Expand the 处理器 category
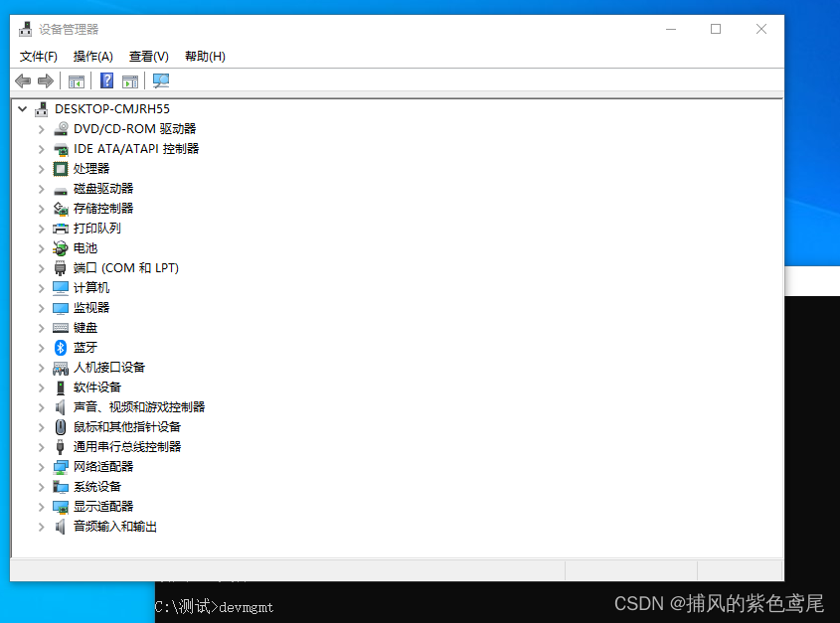Viewport: 840px width, 623px height. click(x=41, y=169)
